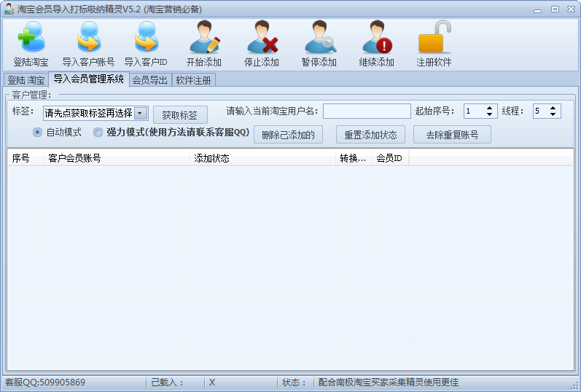Image resolution: width=581 pixels, height=392 pixels.
Task: Sort by 序号 column header
Action: click(x=26, y=158)
